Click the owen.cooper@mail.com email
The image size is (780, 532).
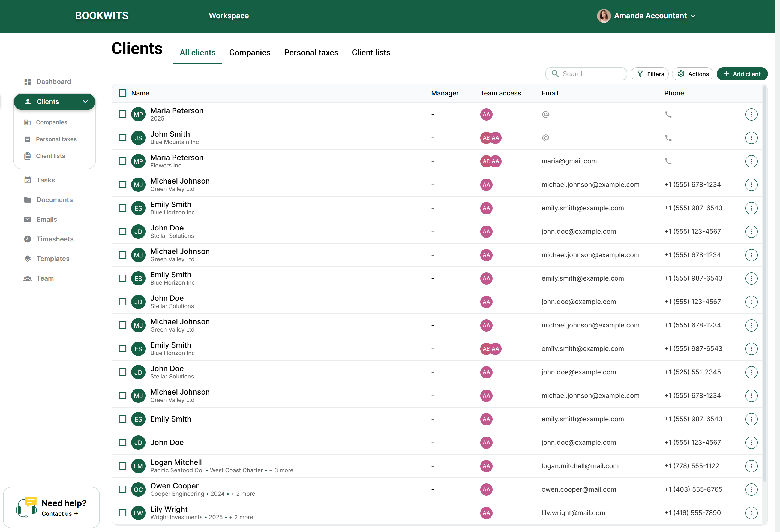(x=579, y=489)
